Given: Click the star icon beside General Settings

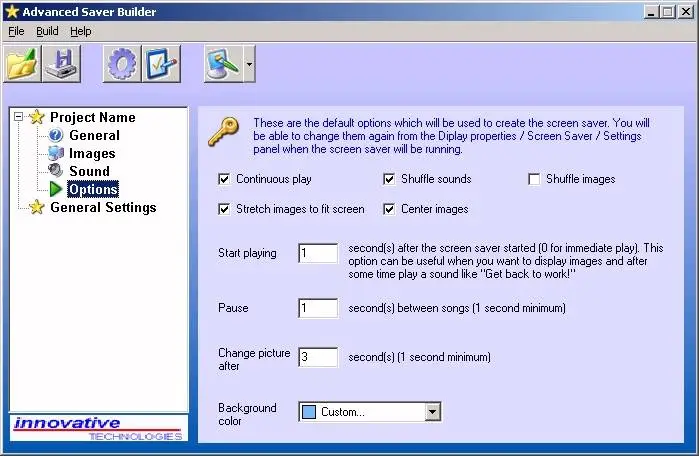Looking at the screenshot, I should 37,207.
